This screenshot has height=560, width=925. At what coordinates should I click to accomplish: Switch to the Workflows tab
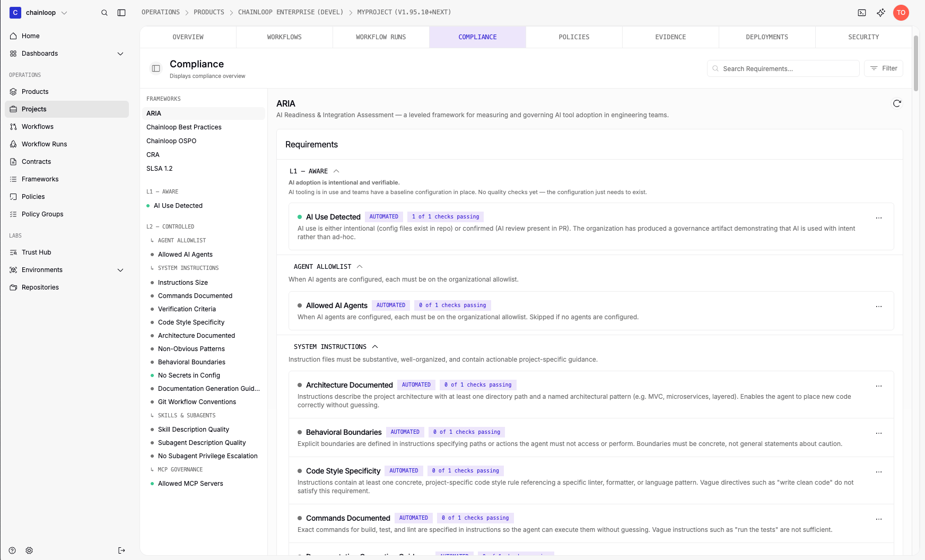pyautogui.click(x=284, y=37)
